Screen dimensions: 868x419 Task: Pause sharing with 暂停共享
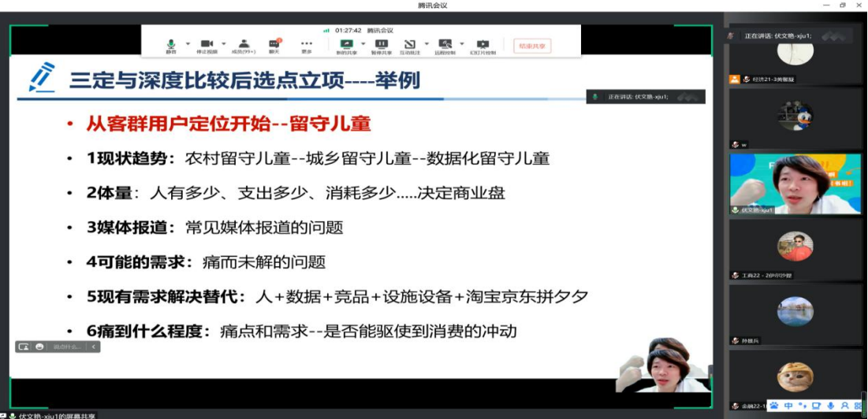(x=381, y=46)
